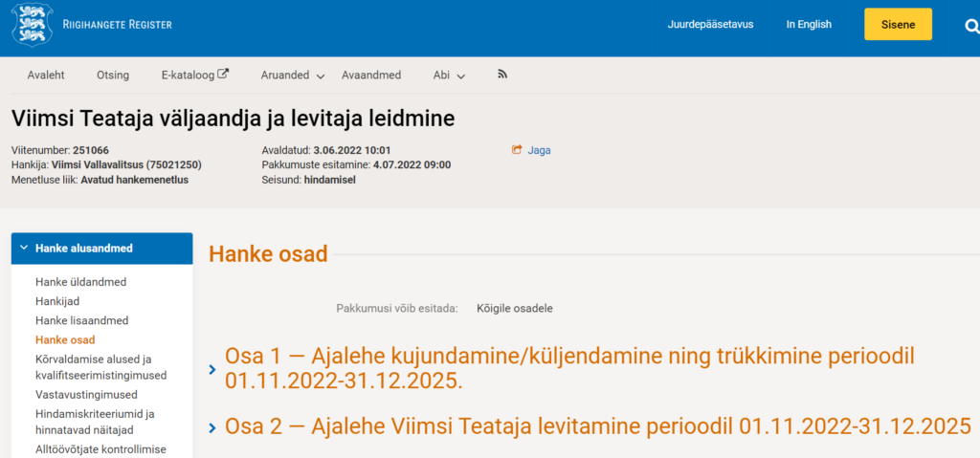Click the Avaldatud date 3.06.2022 10:01
This screenshot has width=980, height=458.
click(352, 150)
